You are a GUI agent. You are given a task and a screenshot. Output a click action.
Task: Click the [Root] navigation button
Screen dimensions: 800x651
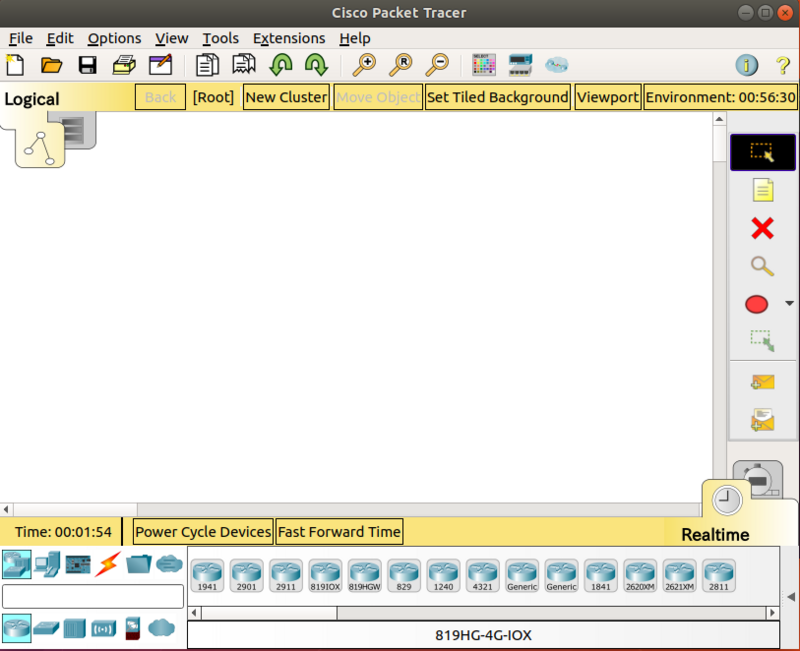coord(213,97)
